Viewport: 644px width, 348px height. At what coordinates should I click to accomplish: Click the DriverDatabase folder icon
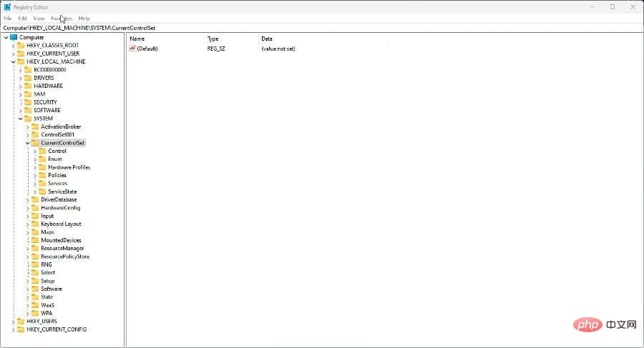point(35,199)
